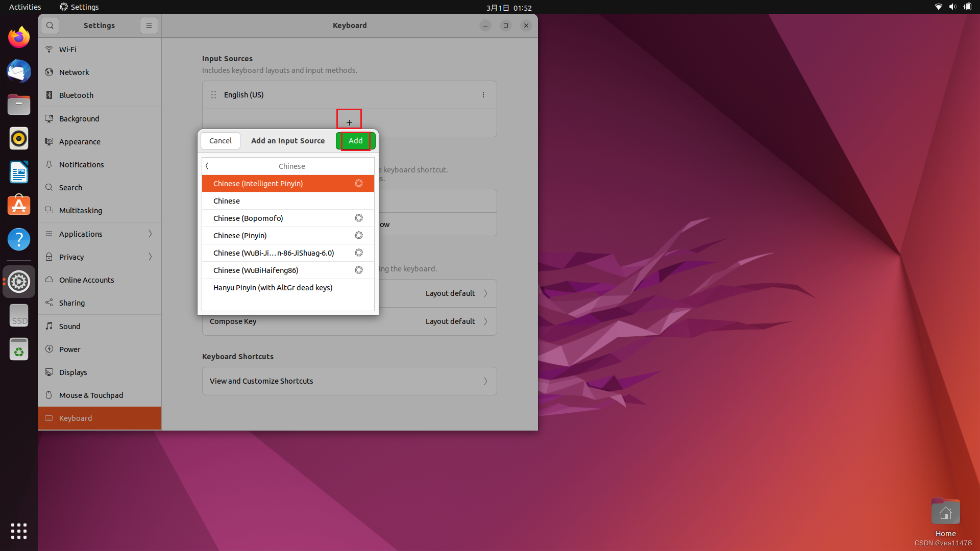980x551 pixels.
Task: Click the volume icon in the system tray
Action: 952,7
